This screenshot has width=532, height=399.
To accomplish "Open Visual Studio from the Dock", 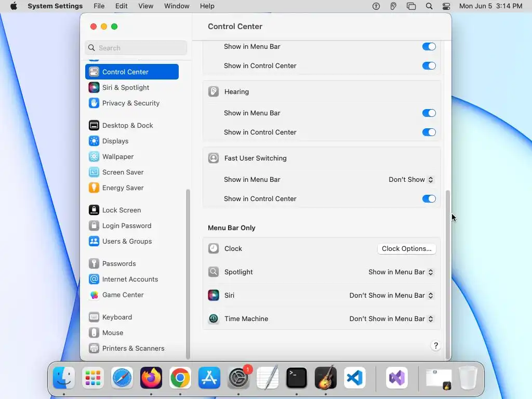I will (x=397, y=378).
